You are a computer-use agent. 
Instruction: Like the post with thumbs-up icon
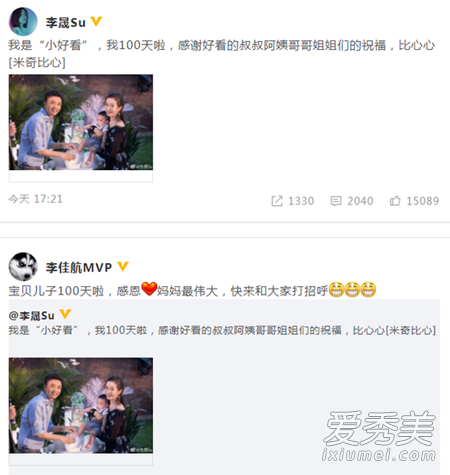[395, 201]
